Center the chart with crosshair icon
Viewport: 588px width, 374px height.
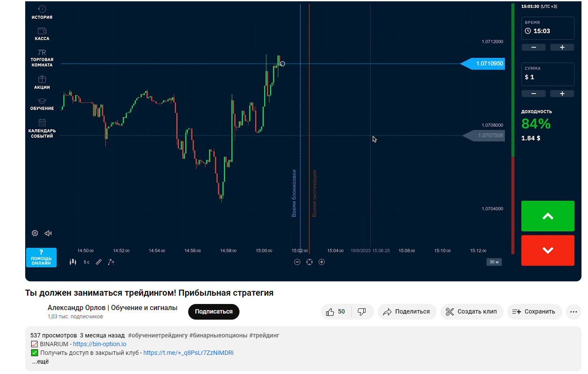[309, 262]
